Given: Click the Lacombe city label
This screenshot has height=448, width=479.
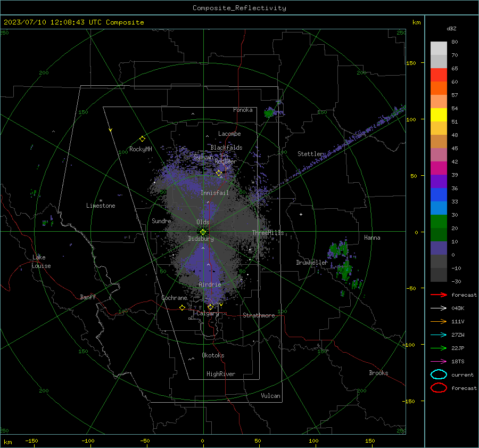Looking at the screenshot, I should click(x=229, y=134).
